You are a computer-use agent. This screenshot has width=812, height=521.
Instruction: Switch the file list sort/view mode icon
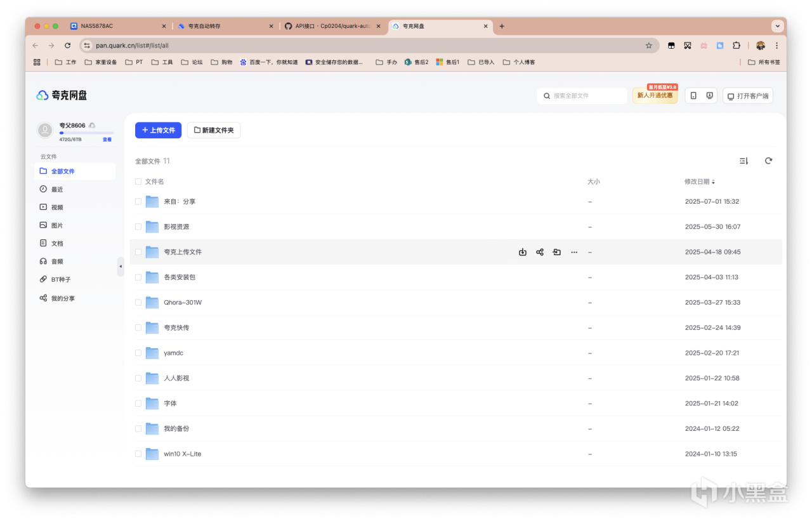point(744,161)
